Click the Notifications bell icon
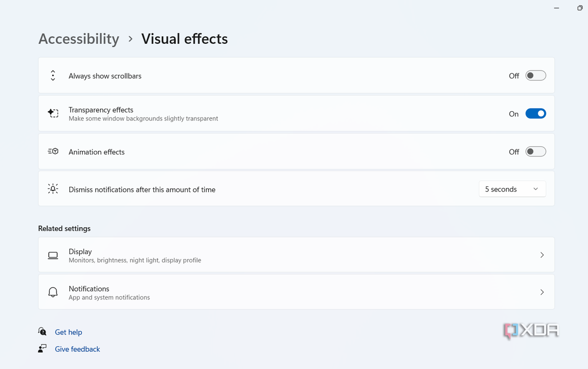 point(53,292)
